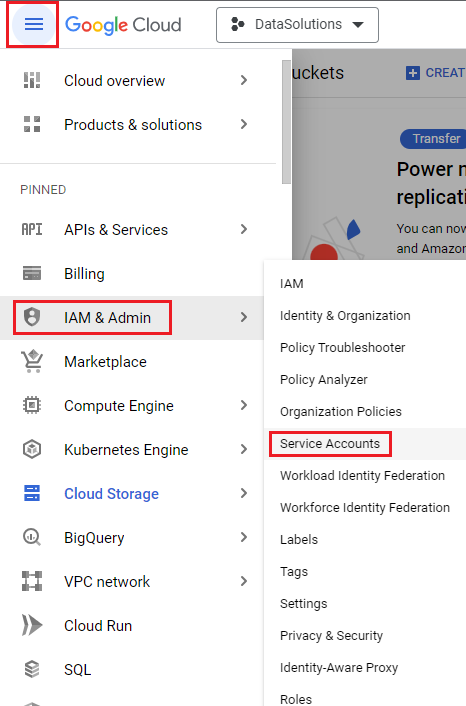Open the DataSolutions project selector dropdown
Image resolution: width=466 pixels, height=706 pixels.
coord(297,25)
